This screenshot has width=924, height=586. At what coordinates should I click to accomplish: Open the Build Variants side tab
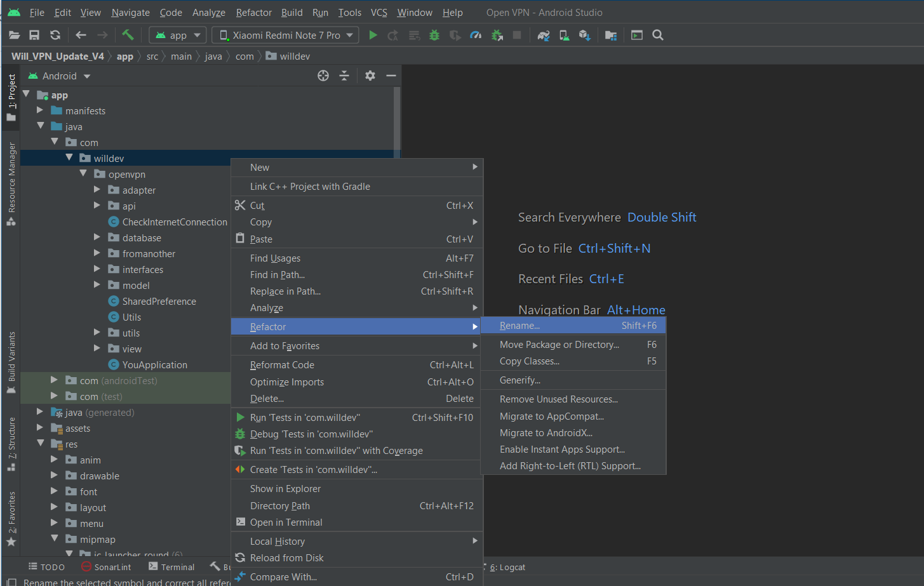click(11, 363)
